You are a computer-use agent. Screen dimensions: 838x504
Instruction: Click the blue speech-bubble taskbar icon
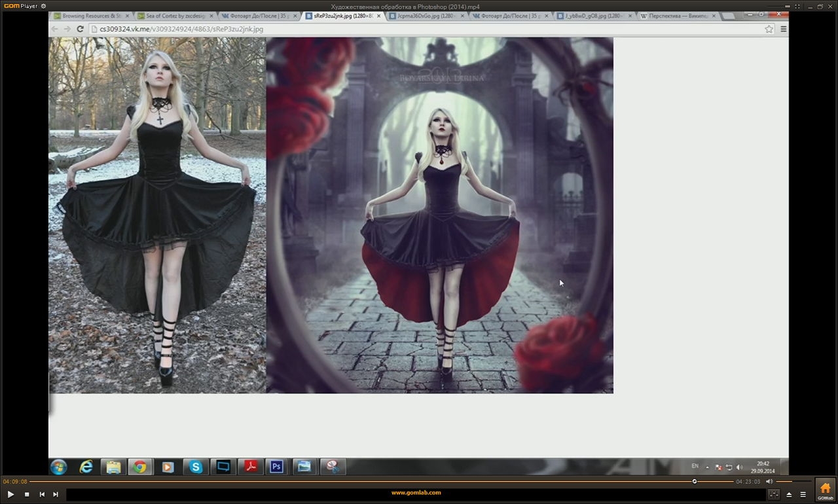tap(223, 467)
